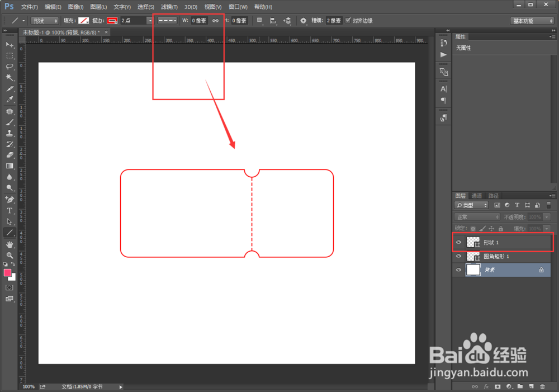
Task: Open the stroke color swatch
Action: [112, 21]
